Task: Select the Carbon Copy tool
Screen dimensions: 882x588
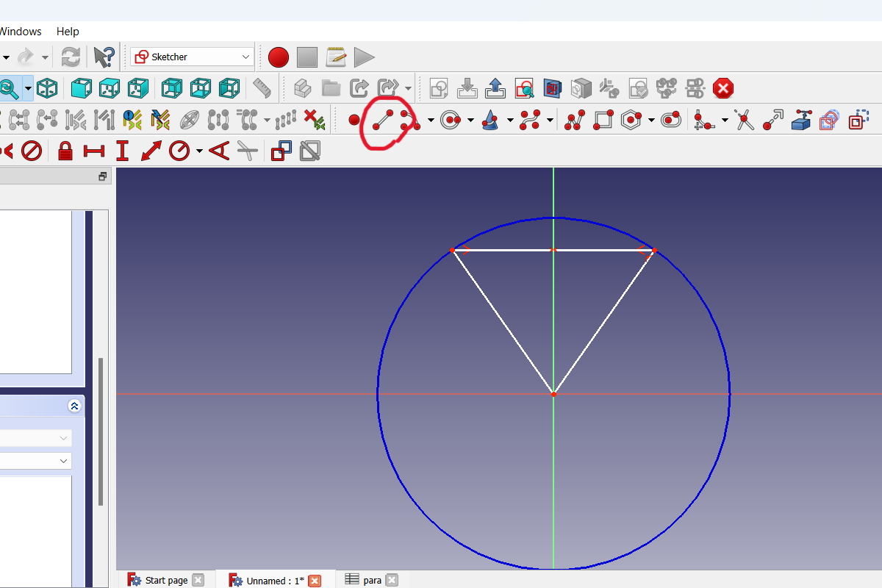Action: point(830,120)
